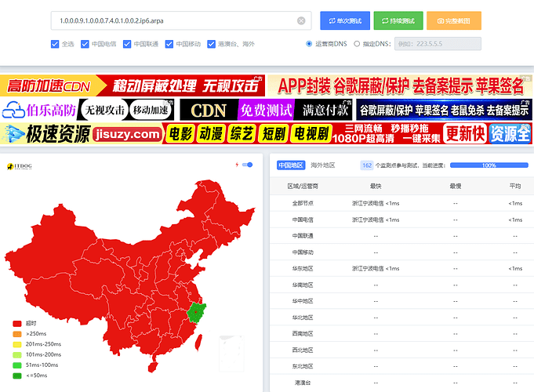This screenshot has width=534, height=392.
Task: Open the APP封装 谷歌屏蔽 banner ad
Action: pos(400,85)
